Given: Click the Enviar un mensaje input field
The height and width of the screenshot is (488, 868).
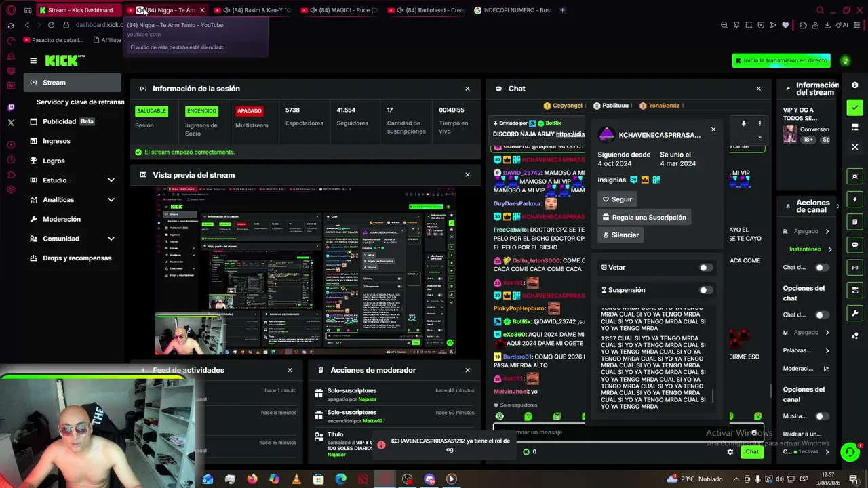Looking at the screenshot, I should click(x=627, y=432).
